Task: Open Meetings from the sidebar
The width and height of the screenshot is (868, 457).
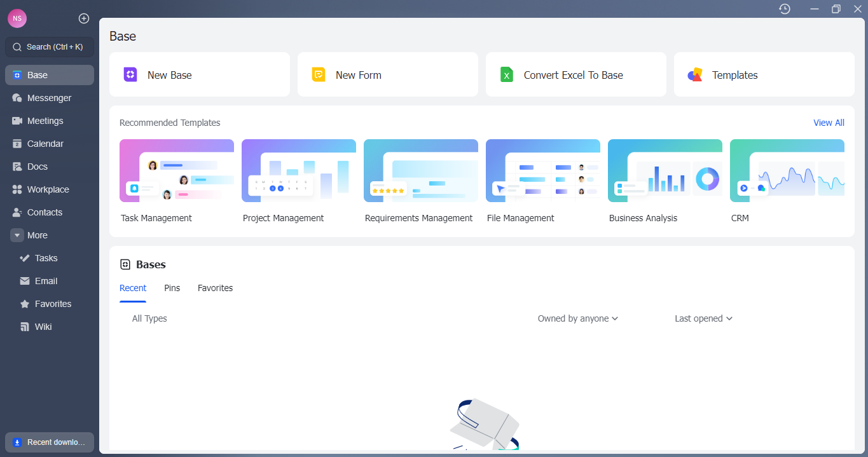Action: click(x=50, y=121)
